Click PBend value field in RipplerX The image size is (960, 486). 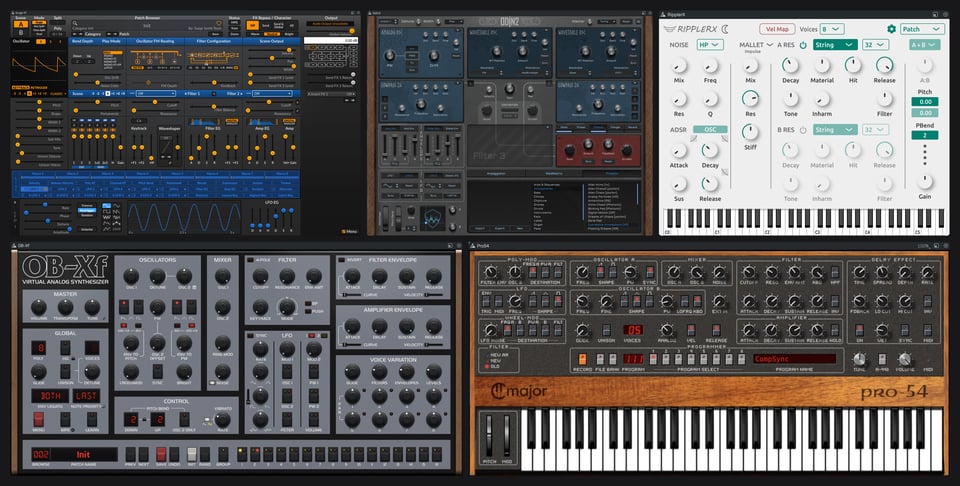[924, 135]
